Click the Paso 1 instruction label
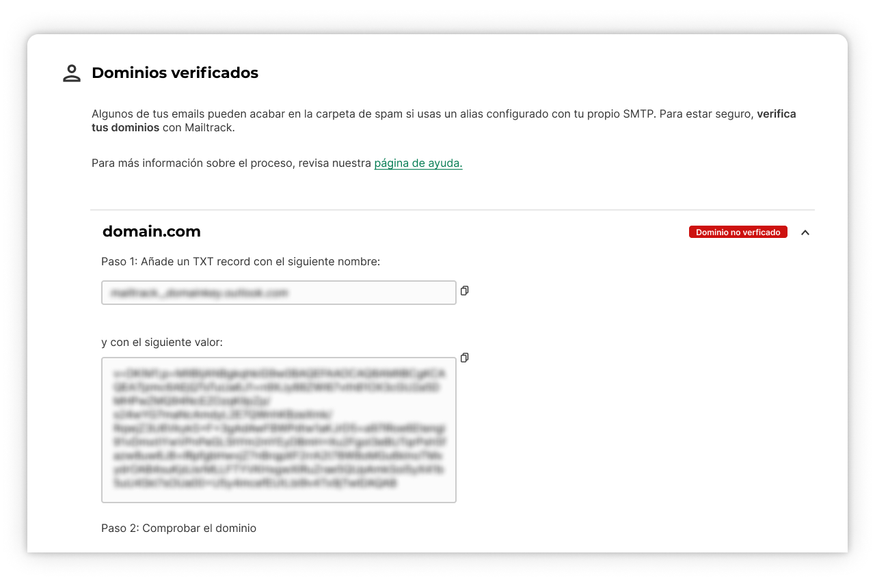The width and height of the screenshot is (875, 588). point(240,261)
